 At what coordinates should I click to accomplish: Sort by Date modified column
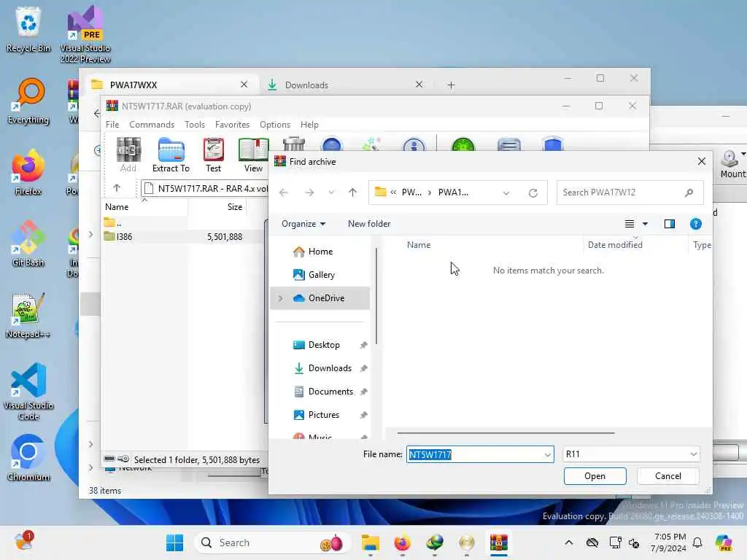pyautogui.click(x=614, y=245)
